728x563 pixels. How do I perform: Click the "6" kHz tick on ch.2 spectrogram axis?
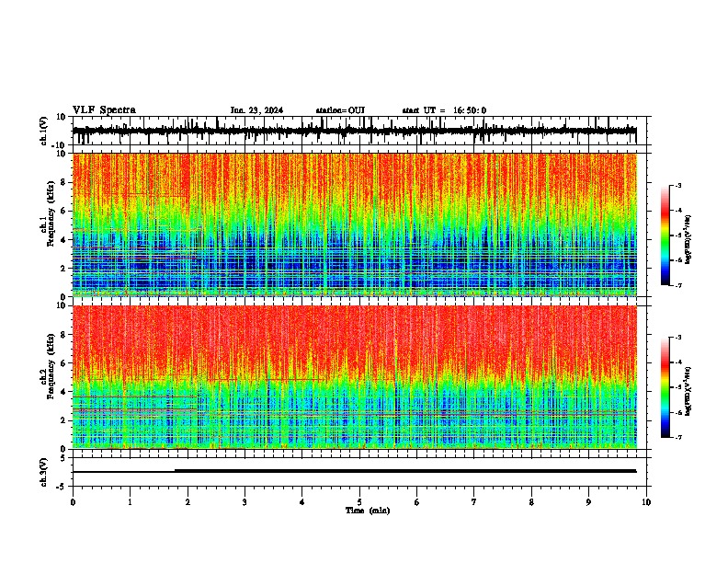tap(63, 363)
